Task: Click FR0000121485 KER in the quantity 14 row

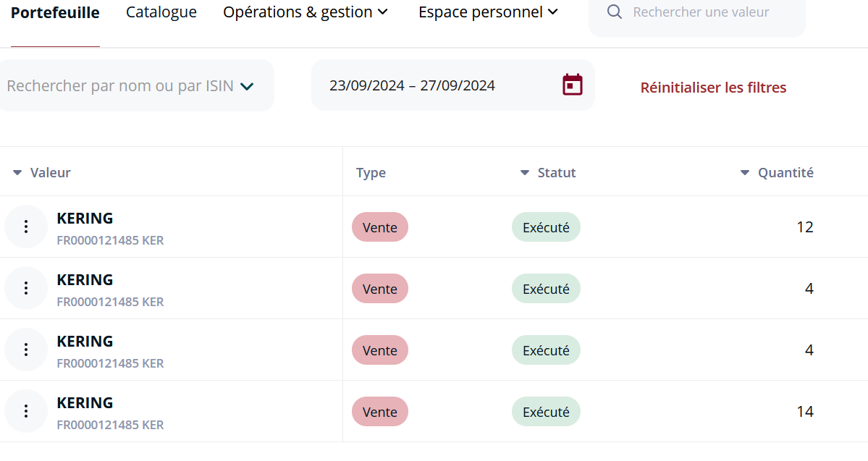Action: tap(110, 425)
